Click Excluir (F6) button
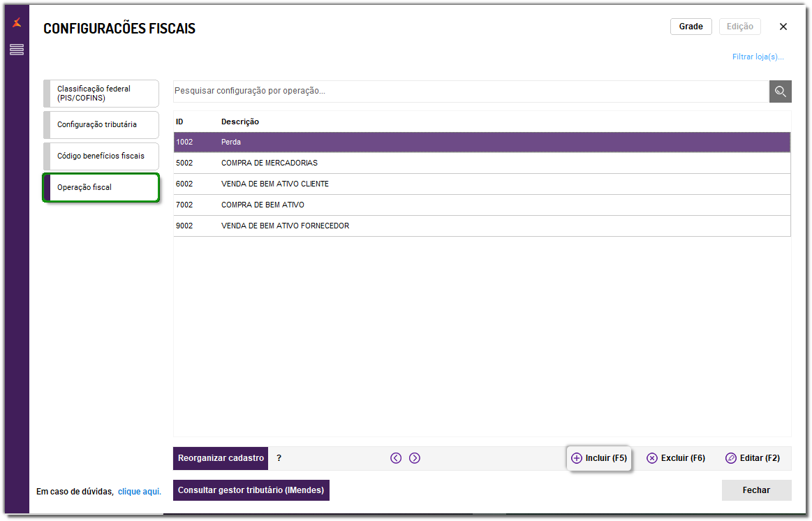Screen dimensions: 812x521 (x=676, y=458)
